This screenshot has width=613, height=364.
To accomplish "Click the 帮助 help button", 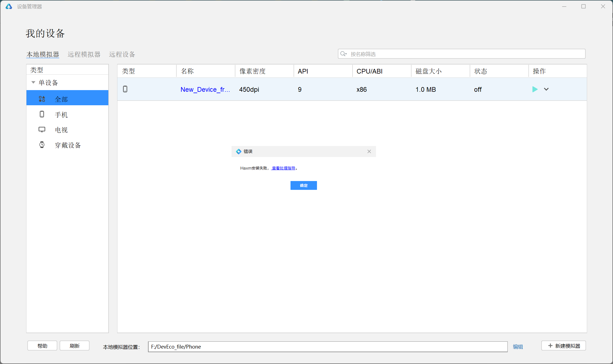I will (x=42, y=346).
